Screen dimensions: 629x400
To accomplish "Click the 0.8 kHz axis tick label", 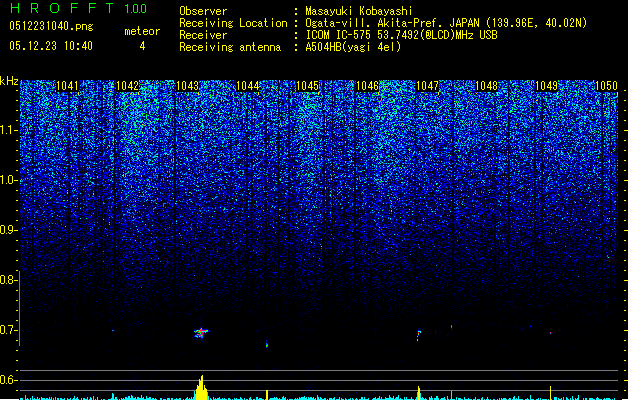I will coord(8,280).
